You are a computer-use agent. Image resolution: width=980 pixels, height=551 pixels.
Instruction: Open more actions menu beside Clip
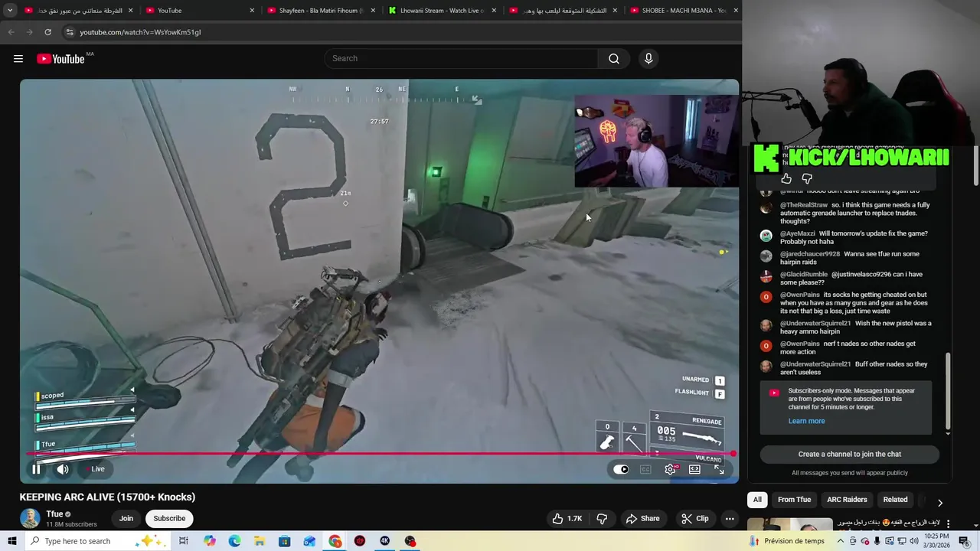pos(730,518)
